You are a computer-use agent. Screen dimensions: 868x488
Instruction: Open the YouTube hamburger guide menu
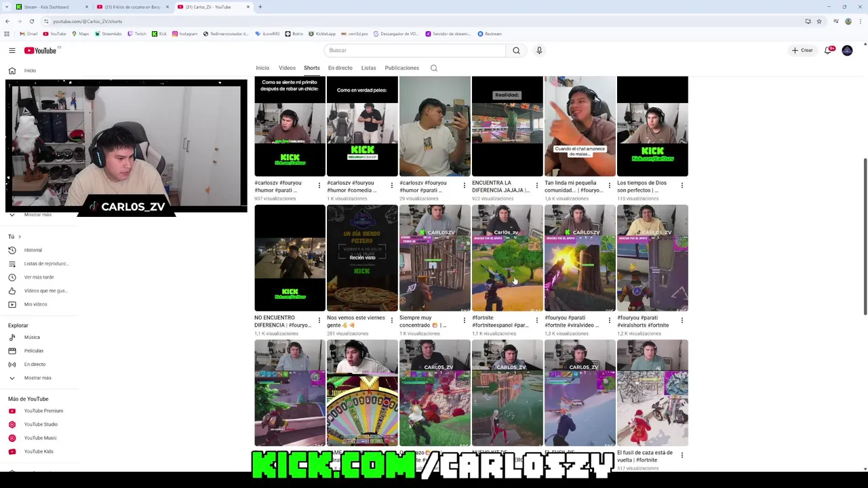tap(12, 50)
